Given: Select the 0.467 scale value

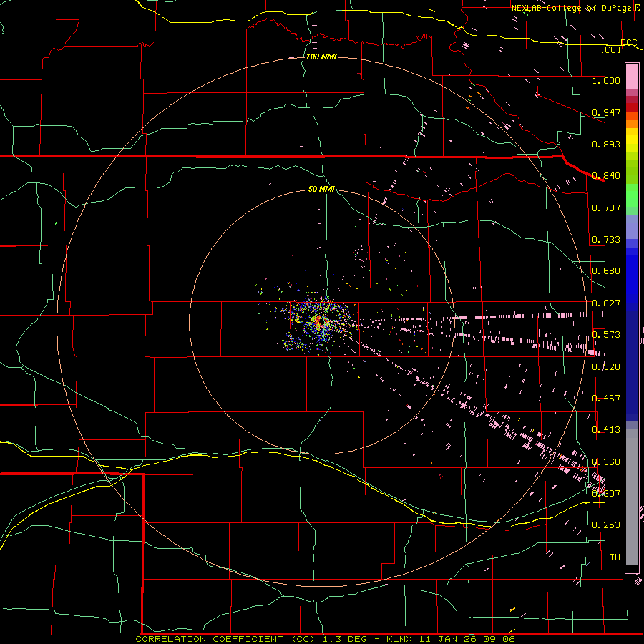Looking at the screenshot, I should [606, 399].
